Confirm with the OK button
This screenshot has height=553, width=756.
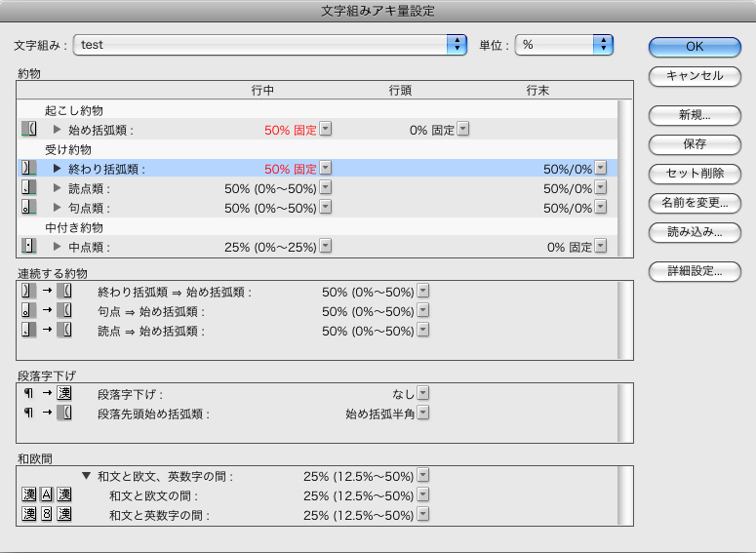pos(695,47)
